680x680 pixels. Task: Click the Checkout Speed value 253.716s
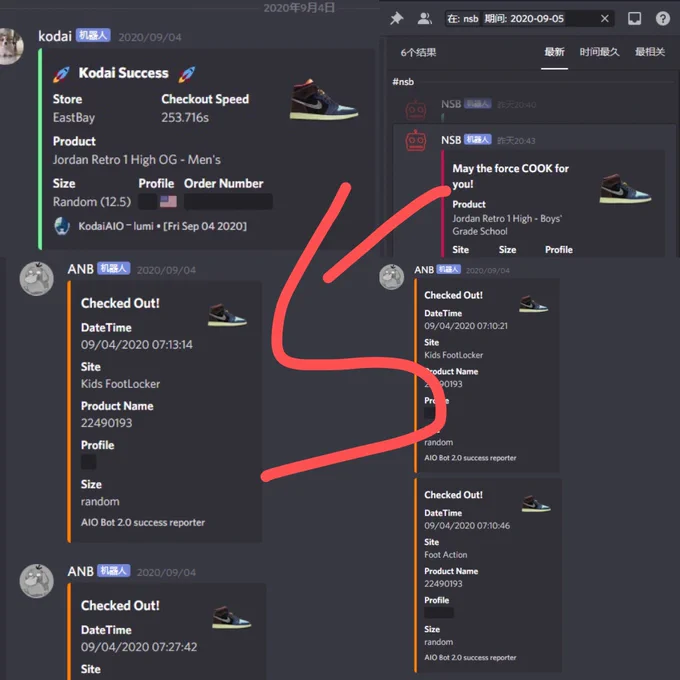point(185,118)
